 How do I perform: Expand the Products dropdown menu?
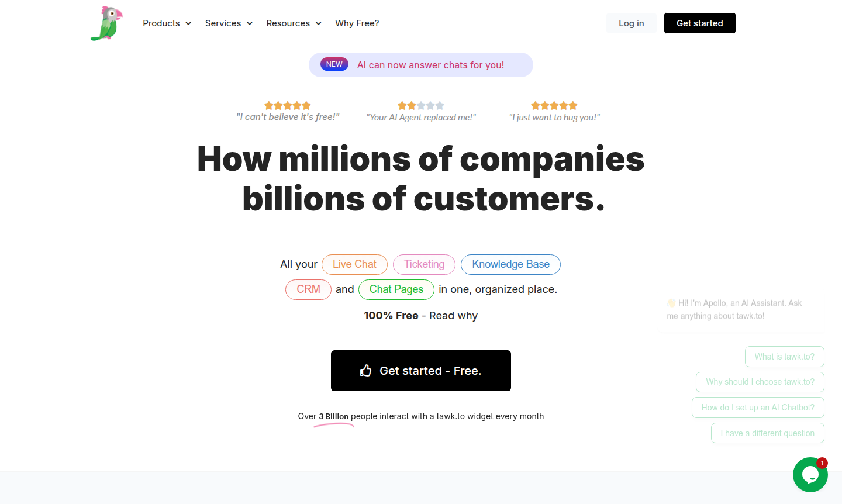point(167,23)
